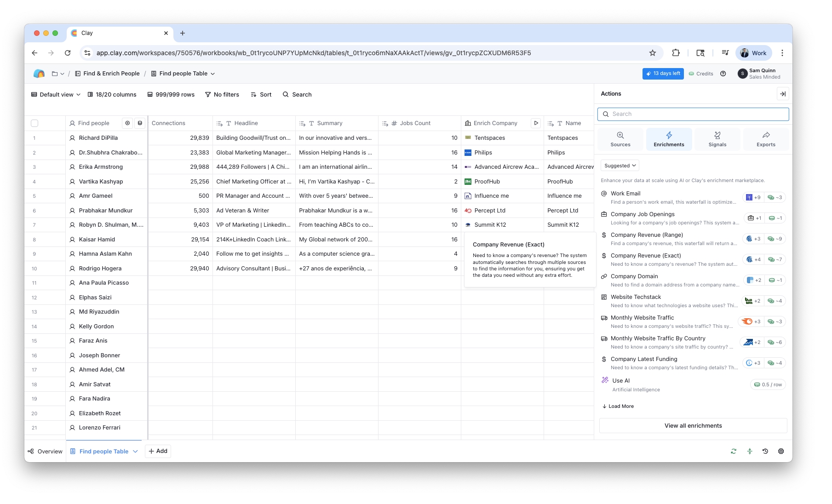Select the Work Email enrichment
The height and width of the screenshot is (504, 832).
(693, 198)
